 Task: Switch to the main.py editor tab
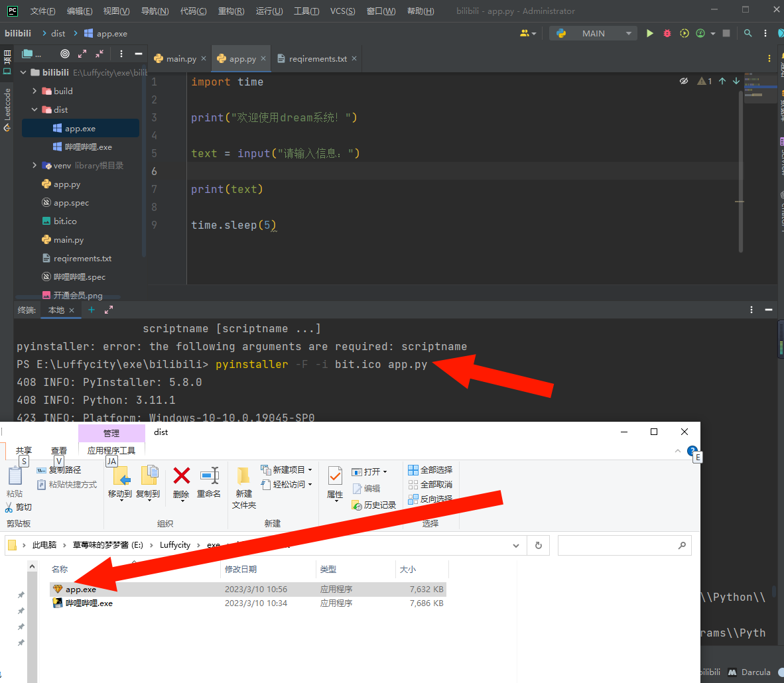click(x=180, y=59)
